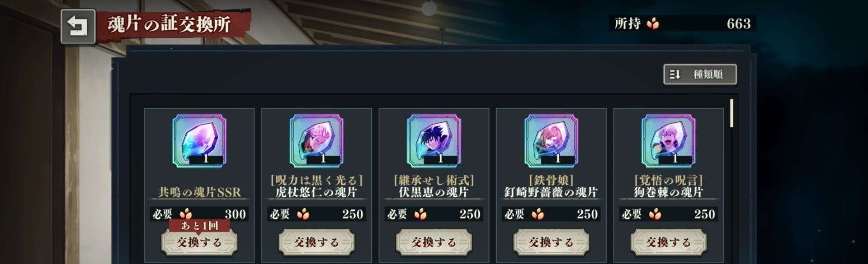Click the 必要 250 cost on 虎杖悠仁
The image size is (868, 264).
tap(316, 214)
